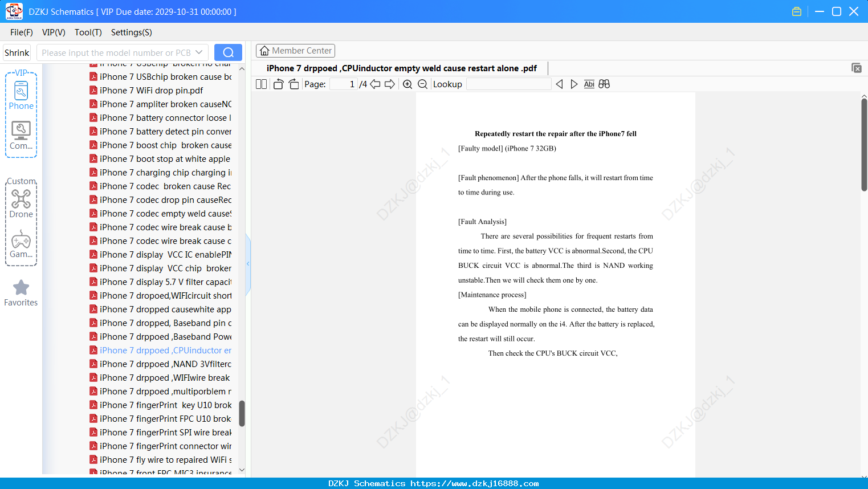Toggle the two-page view icon

261,84
